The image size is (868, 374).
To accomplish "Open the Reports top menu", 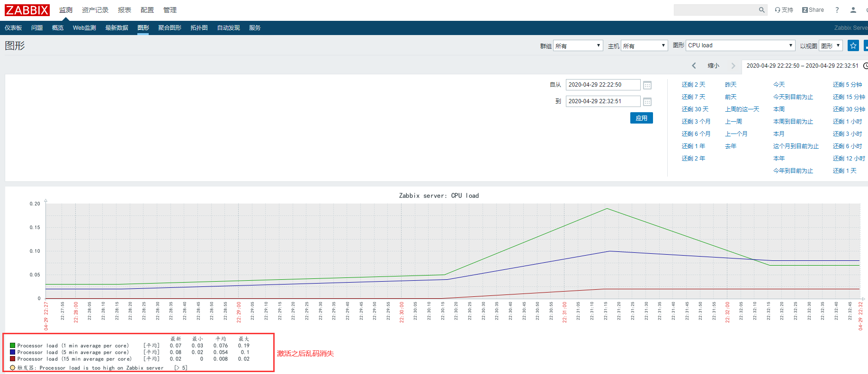I will (125, 10).
